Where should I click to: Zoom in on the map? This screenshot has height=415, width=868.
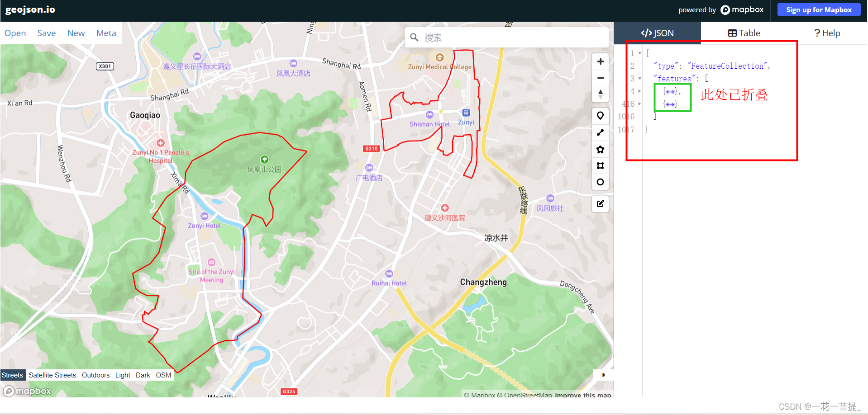pyautogui.click(x=600, y=61)
